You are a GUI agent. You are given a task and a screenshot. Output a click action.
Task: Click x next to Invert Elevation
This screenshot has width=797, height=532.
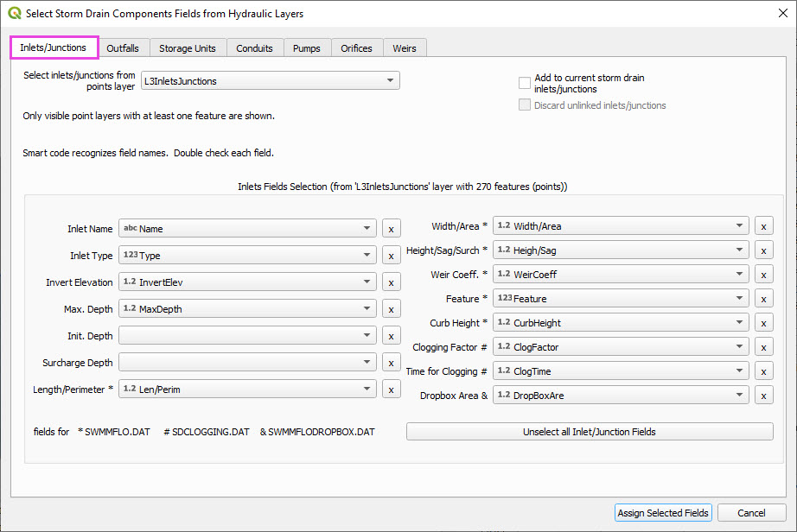(x=391, y=282)
